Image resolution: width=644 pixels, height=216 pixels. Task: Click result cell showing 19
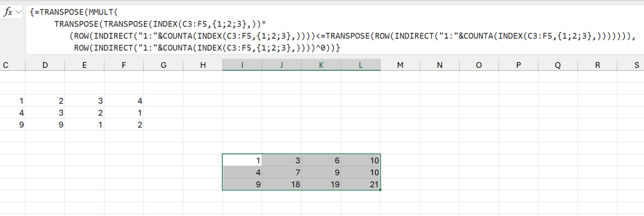pyautogui.click(x=321, y=184)
